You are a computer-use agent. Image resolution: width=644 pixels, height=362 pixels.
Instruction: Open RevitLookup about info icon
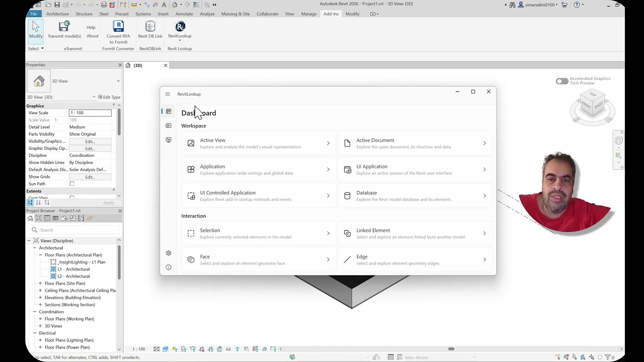169,267
